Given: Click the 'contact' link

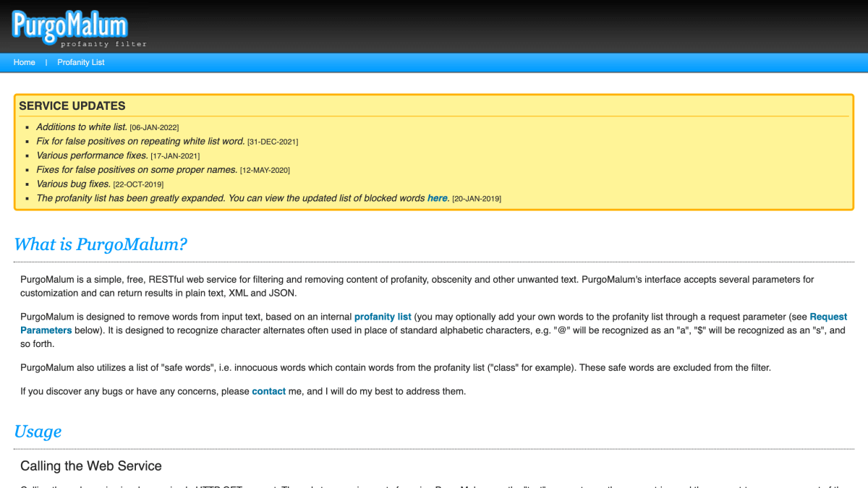Looking at the screenshot, I should 269,391.
